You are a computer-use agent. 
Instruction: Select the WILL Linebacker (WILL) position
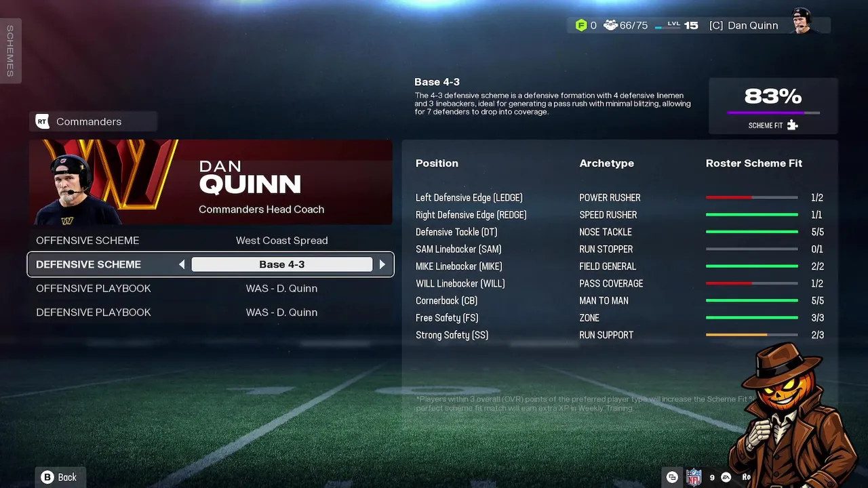[460, 283]
